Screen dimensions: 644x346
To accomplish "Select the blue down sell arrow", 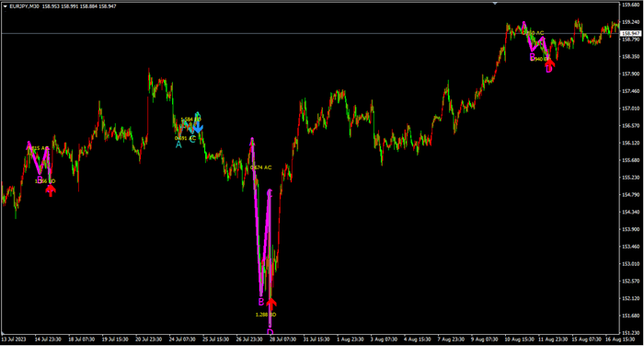I will click(198, 126).
